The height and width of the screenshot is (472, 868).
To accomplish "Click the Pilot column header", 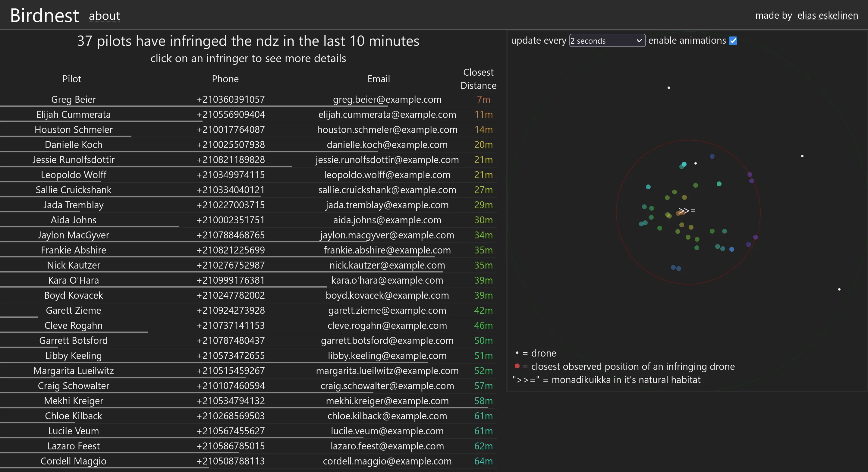I will pyautogui.click(x=72, y=79).
